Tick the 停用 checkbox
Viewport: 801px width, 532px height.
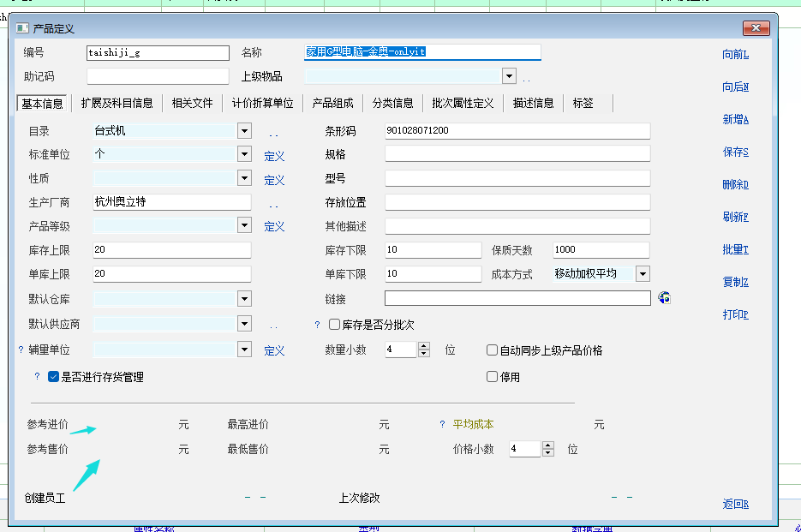pos(492,376)
